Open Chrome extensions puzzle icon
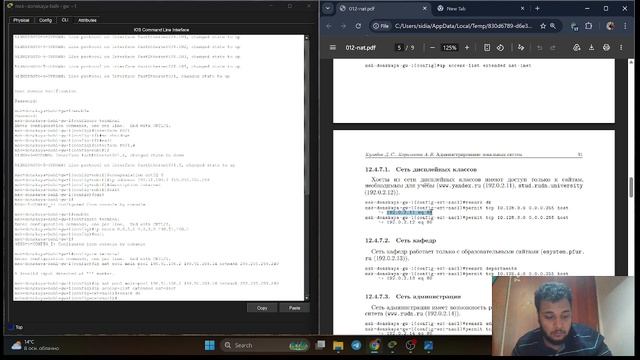 [x=589, y=26]
